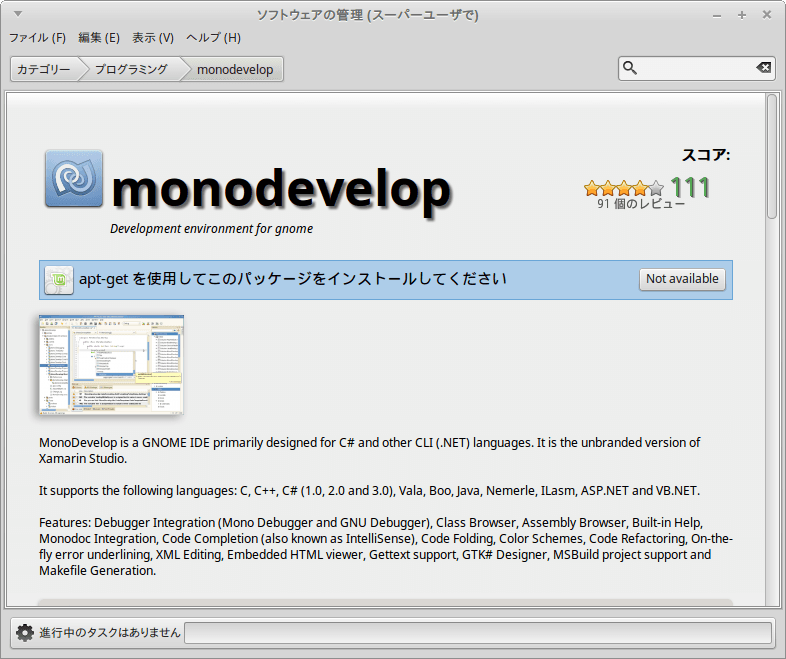Navigate to プログラミング breadcrumb
Viewport: 786px width, 659px height.
click(131, 69)
